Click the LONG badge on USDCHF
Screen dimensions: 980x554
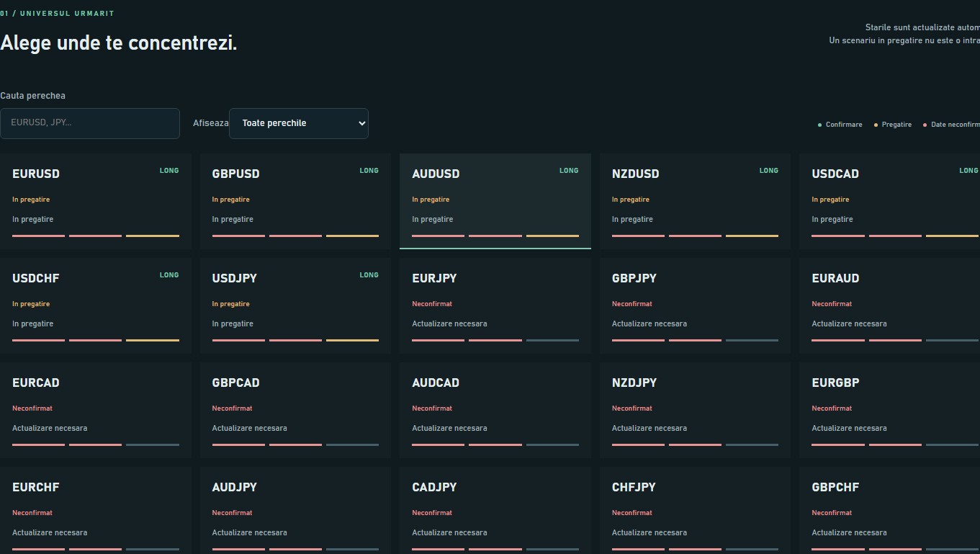[169, 275]
